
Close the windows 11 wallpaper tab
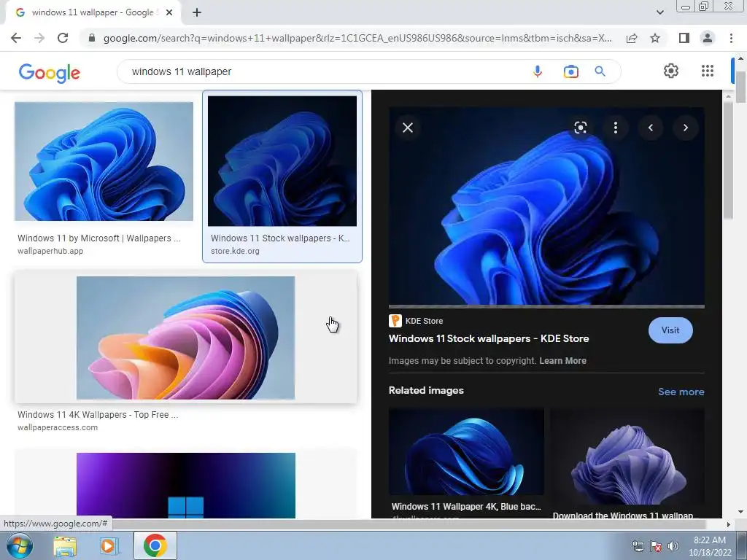pyautogui.click(x=169, y=12)
